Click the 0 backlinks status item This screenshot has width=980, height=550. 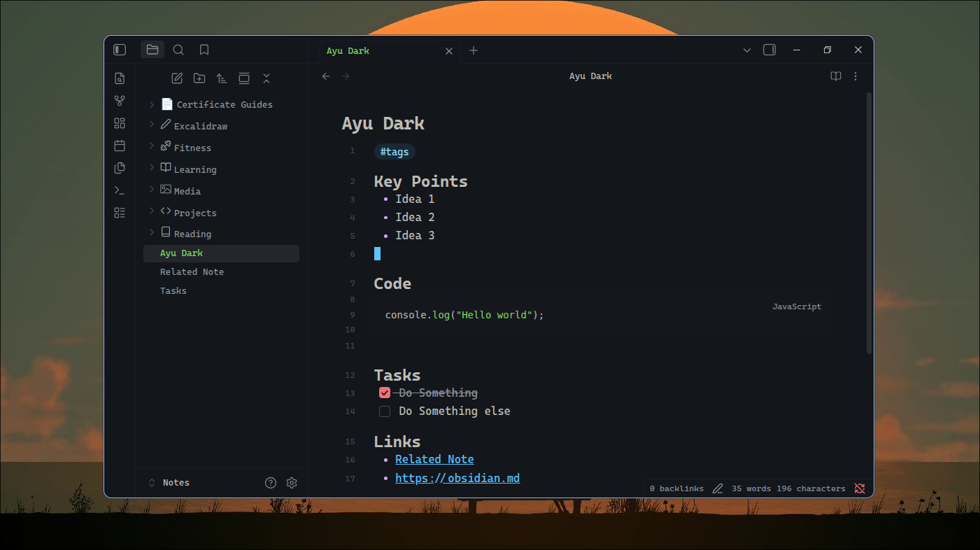click(676, 488)
